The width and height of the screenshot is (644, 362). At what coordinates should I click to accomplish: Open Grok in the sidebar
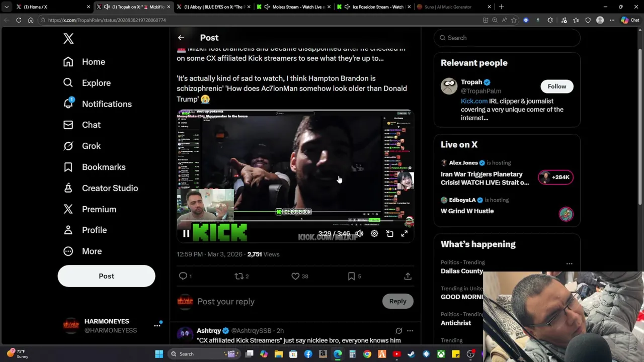[x=82, y=146]
